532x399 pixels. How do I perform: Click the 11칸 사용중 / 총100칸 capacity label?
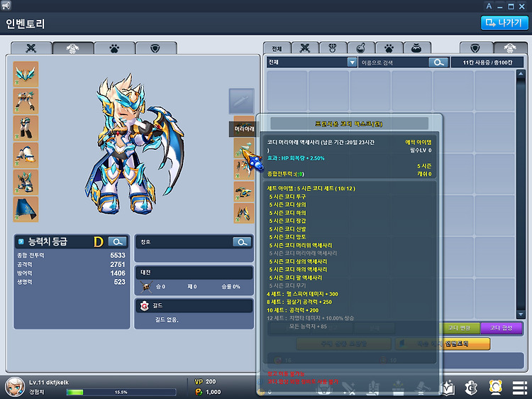[487, 62]
